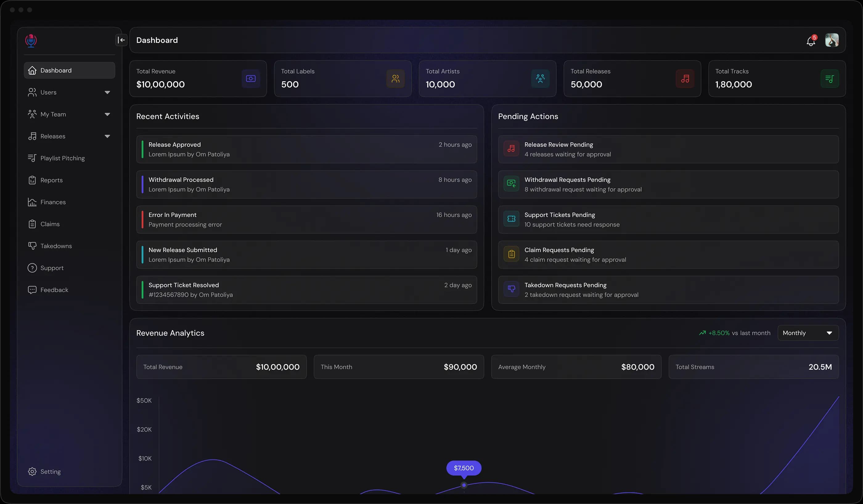Open notifications bell with 5 badge
863x504 pixels.
click(811, 40)
